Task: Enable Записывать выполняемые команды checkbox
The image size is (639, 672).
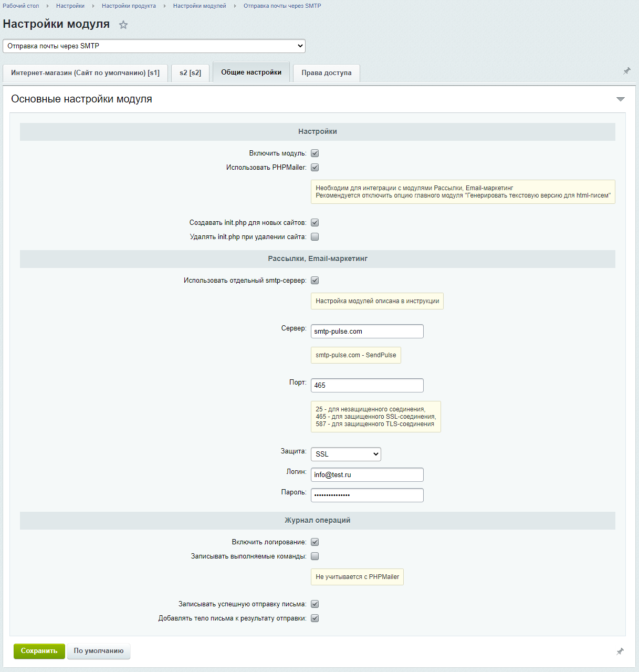Action: click(x=315, y=556)
